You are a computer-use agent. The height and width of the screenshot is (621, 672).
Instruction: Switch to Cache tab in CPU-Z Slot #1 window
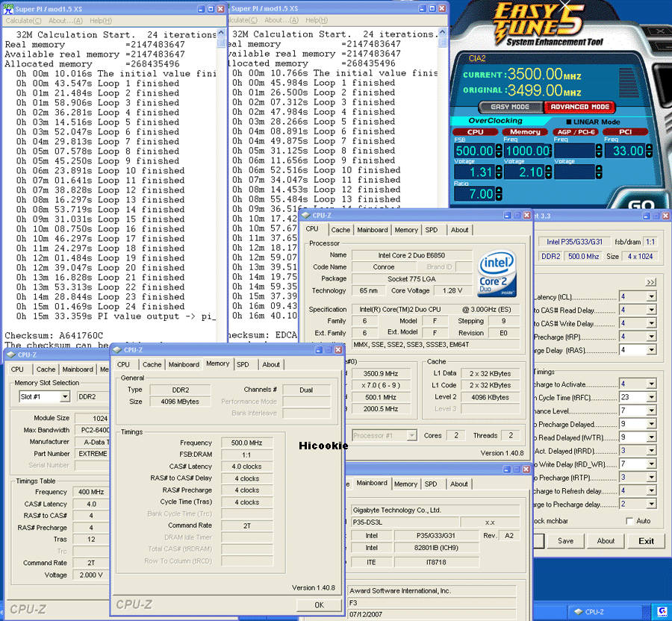point(46,369)
